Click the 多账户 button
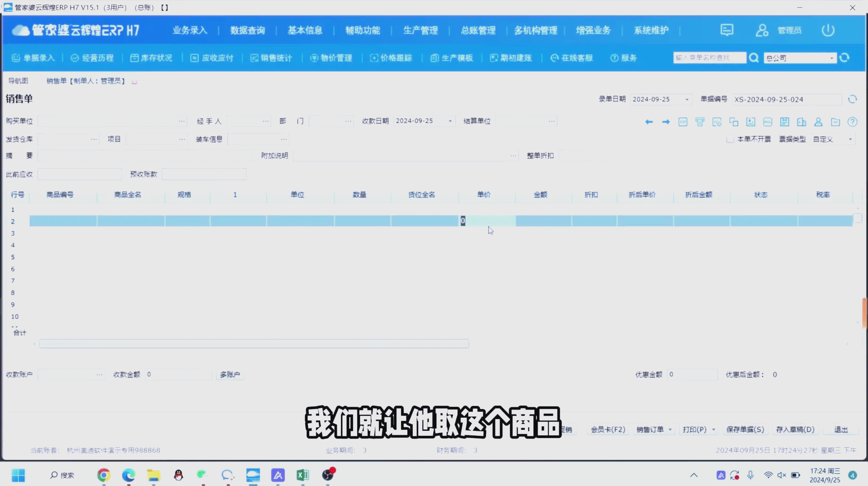868x486 pixels. 230,375
